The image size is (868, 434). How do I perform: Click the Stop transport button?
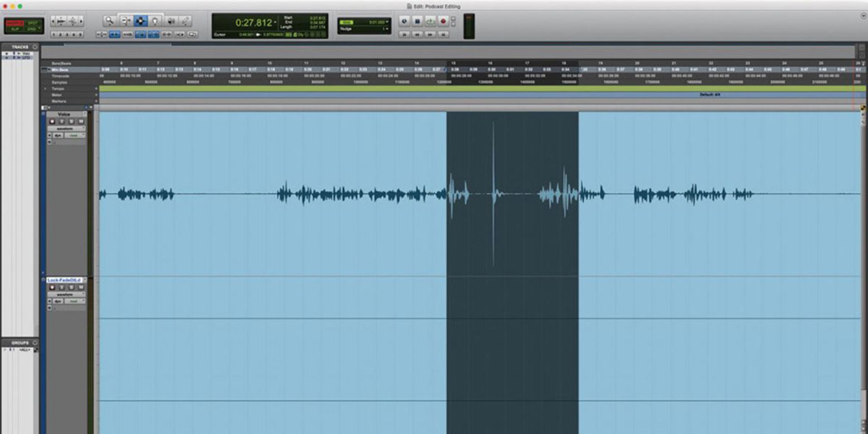coord(417,21)
